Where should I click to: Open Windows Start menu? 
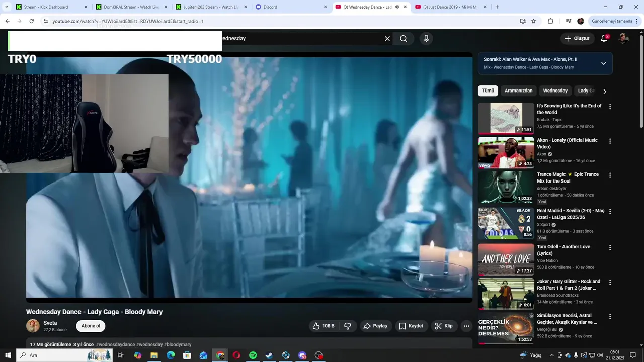(x=8, y=355)
